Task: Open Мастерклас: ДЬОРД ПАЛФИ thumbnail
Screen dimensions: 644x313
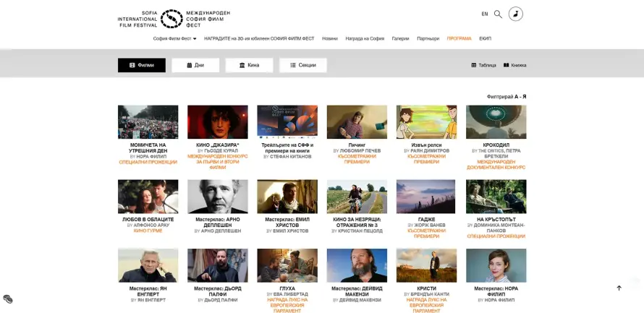Action: (218, 265)
